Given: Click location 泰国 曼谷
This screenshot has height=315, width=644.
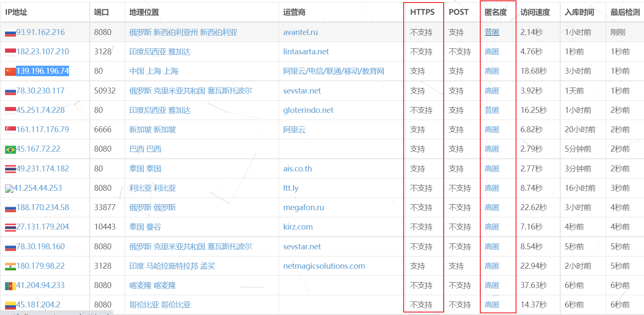Looking at the screenshot, I should click(145, 227).
